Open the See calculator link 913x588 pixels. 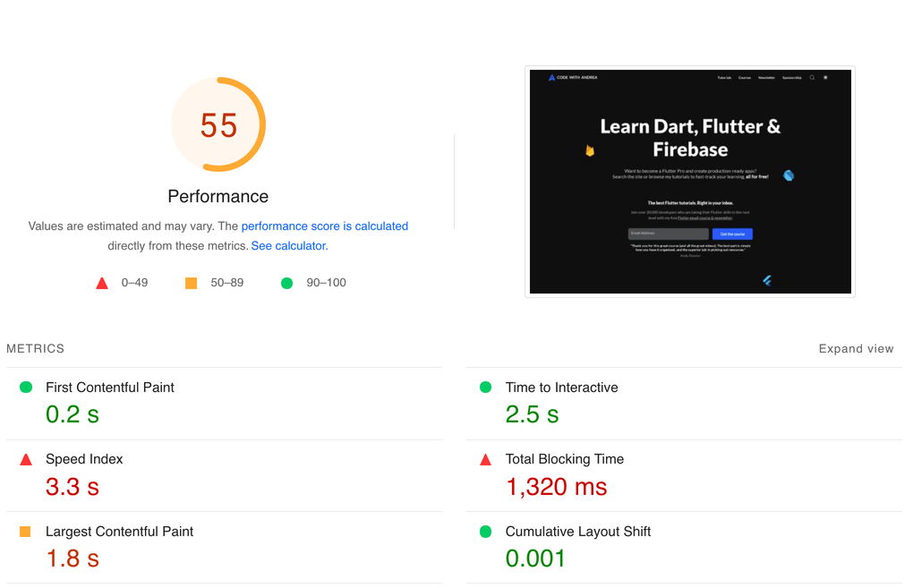(x=289, y=246)
